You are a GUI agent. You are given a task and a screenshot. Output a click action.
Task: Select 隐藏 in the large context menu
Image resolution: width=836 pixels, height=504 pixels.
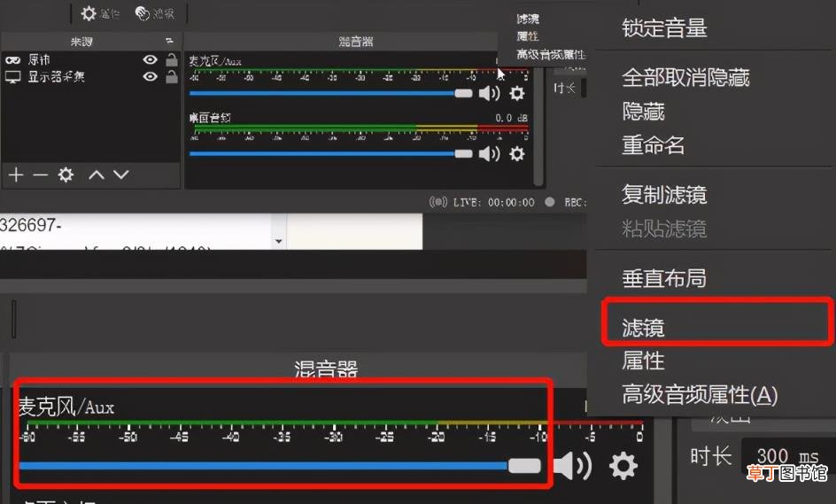click(x=643, y=112)
